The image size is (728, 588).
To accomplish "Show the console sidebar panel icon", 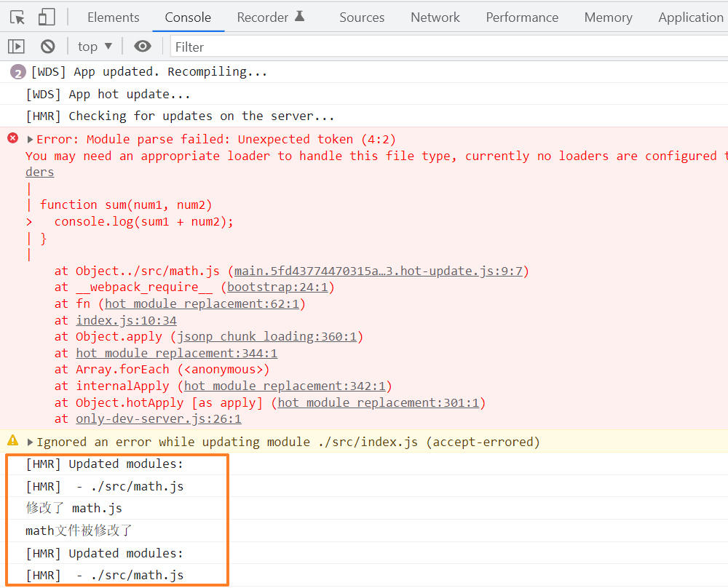I will tap(16, 47).
